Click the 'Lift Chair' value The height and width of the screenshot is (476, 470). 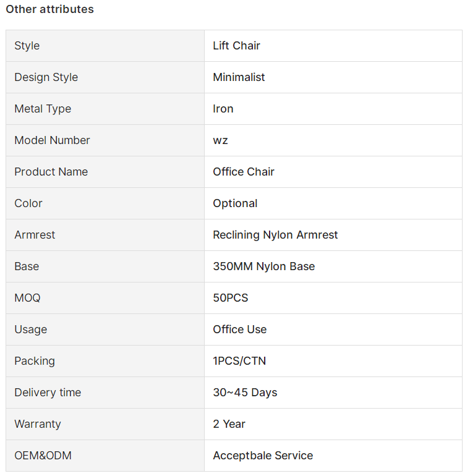pyautogui.click(x=236, y=46)
